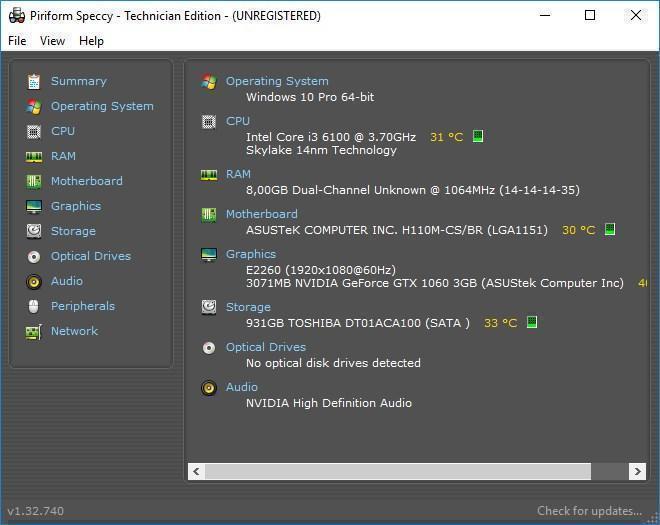Click the Graphics monitor icon in sidebar
Screen dimensions: 660x525
pos(34,207)
